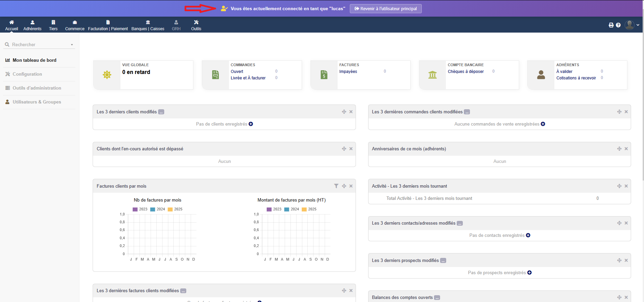Click the bank icon in Compte Bancaire box
This screenshot has width=644, height=302.
pos(432,75)
